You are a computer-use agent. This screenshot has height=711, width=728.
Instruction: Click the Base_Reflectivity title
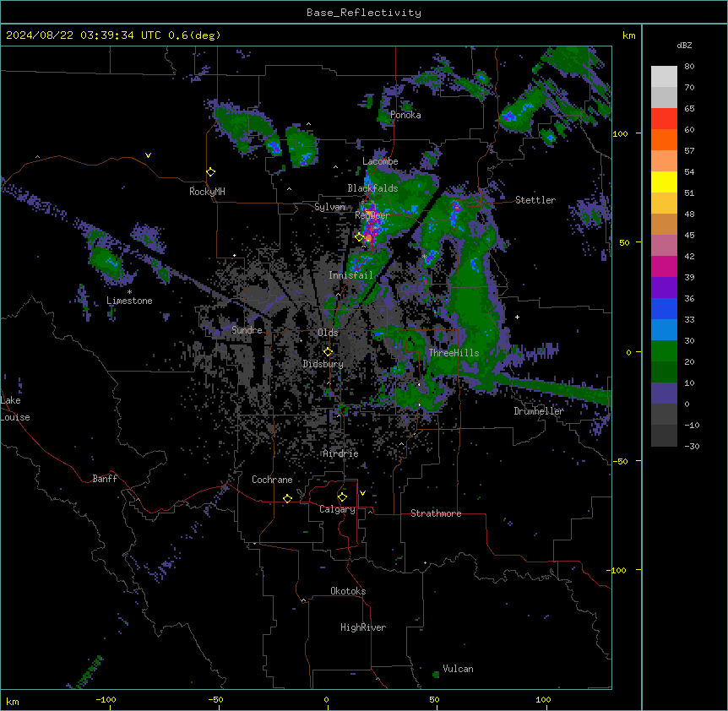[x=364, y=13]
